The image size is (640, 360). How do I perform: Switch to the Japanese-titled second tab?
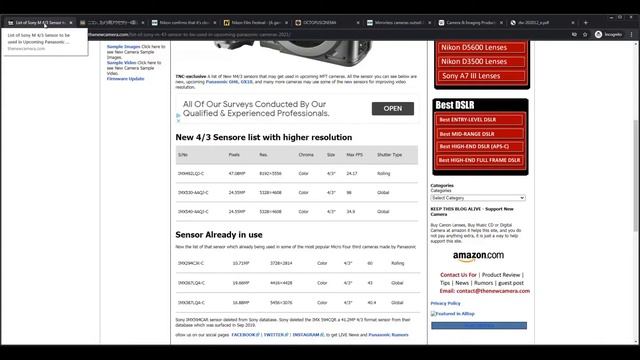[x=112, y=23]
